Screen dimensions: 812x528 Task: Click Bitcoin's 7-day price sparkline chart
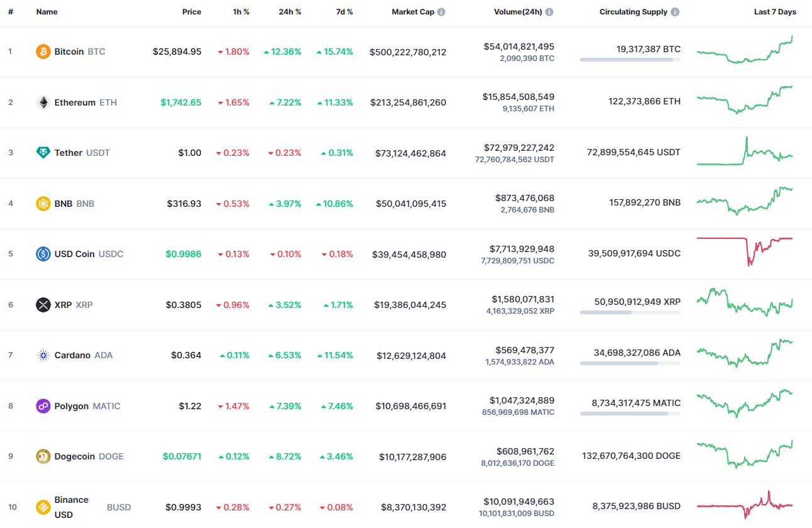tap(745, 52)
